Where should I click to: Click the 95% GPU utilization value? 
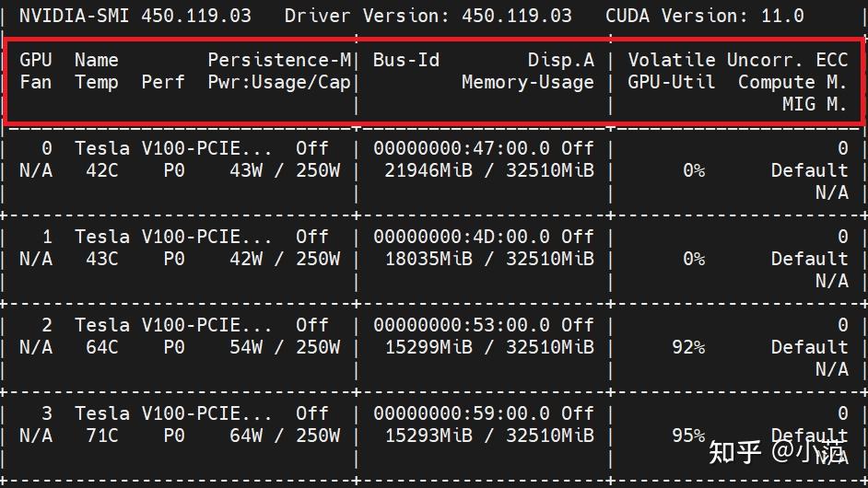(688, 436)
